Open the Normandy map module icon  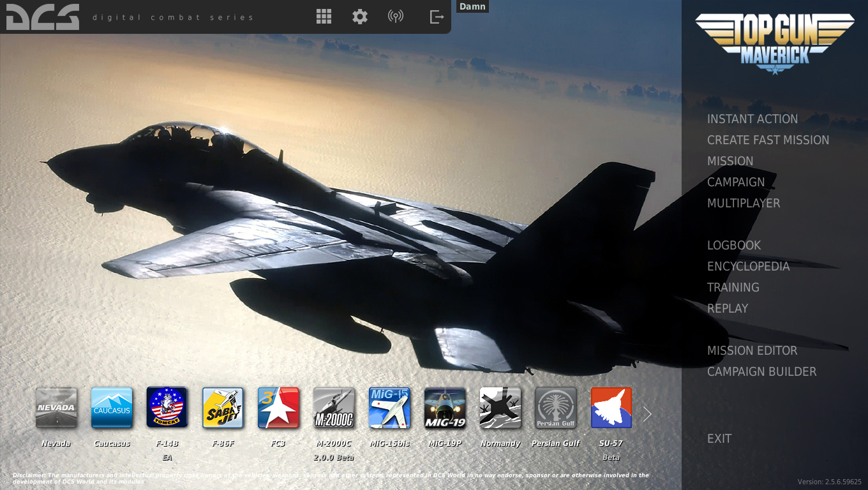tap(500, 408)
